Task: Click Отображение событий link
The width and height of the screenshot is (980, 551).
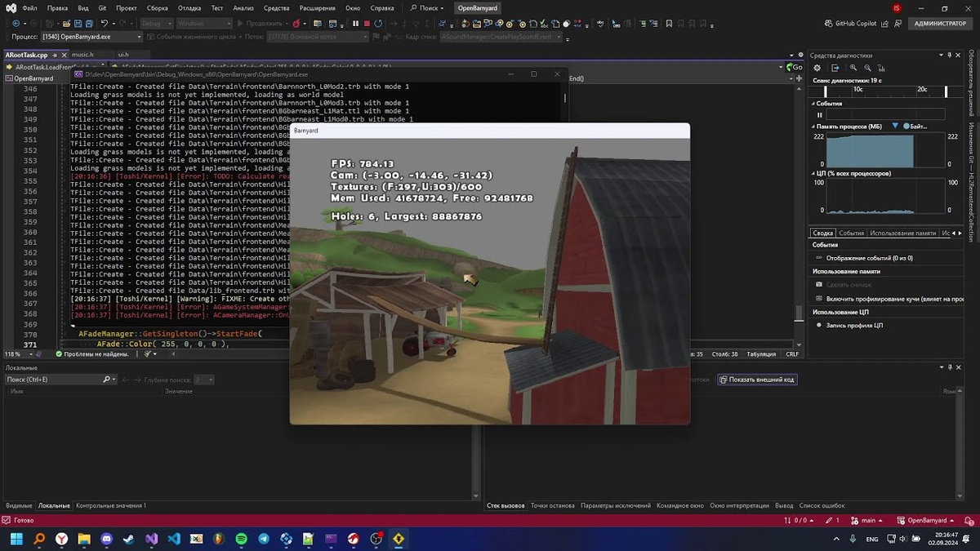Action: click(870, 258)
